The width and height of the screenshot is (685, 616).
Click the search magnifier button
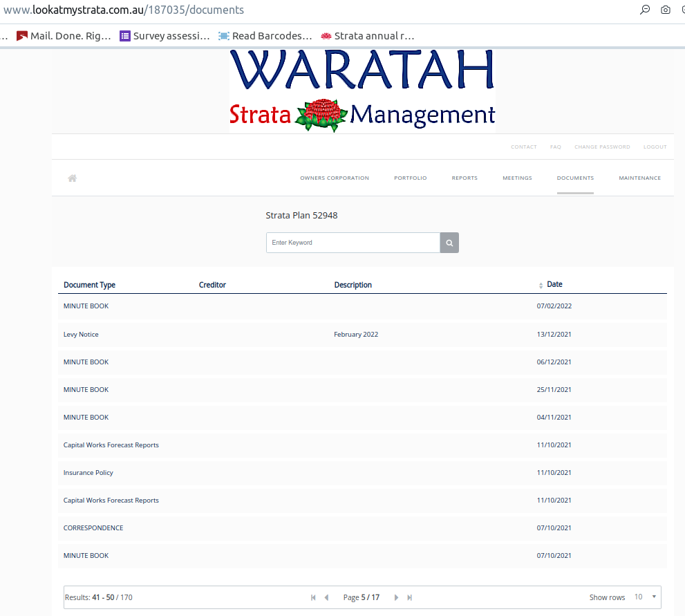coord(449,243)
